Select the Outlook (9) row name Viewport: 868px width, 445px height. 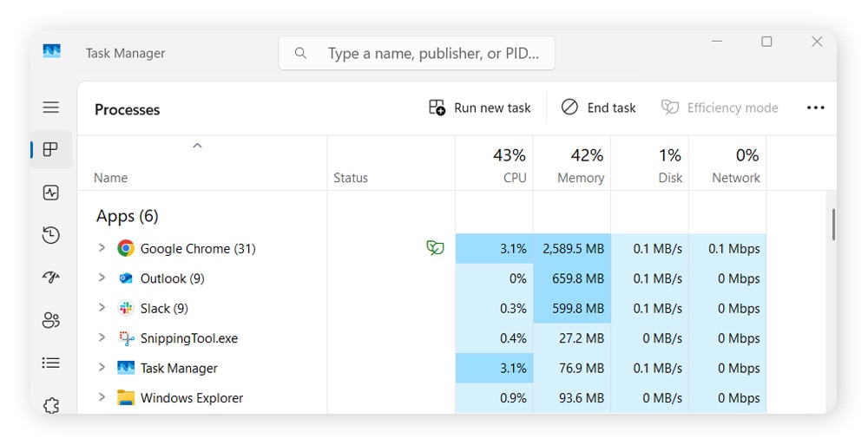click(x=172, y=278)
